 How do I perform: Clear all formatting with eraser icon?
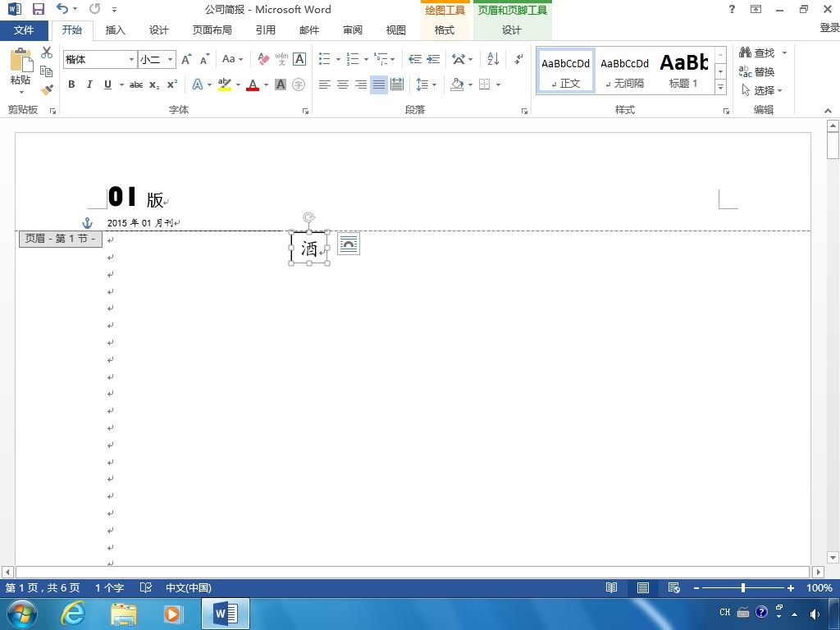click(x=263, y=59)
